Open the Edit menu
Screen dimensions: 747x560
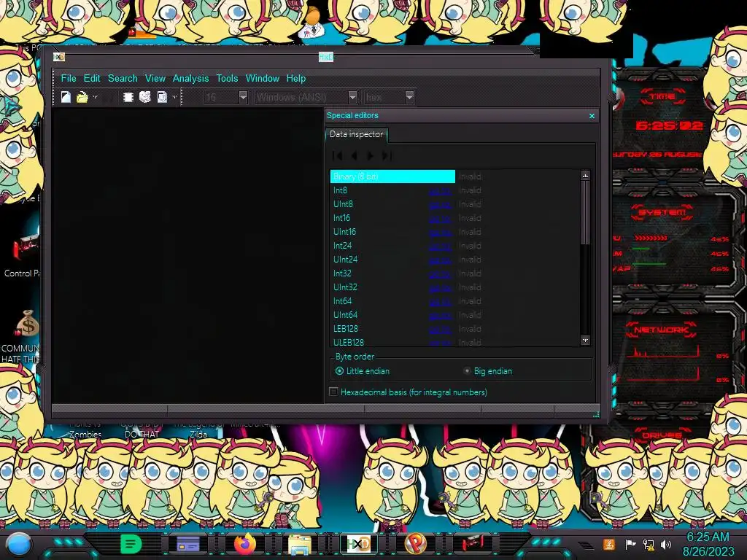[92, 78]
